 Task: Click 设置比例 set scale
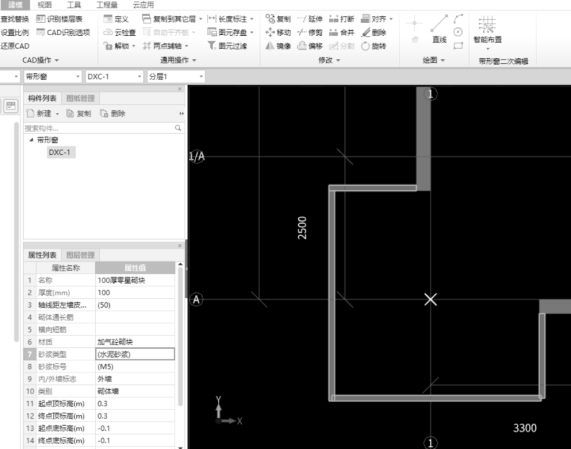15,32
